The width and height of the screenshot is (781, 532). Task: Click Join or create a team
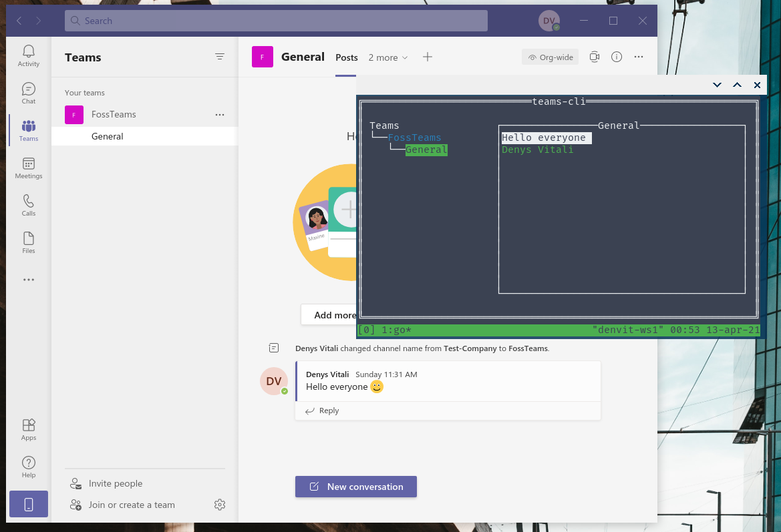122,505
